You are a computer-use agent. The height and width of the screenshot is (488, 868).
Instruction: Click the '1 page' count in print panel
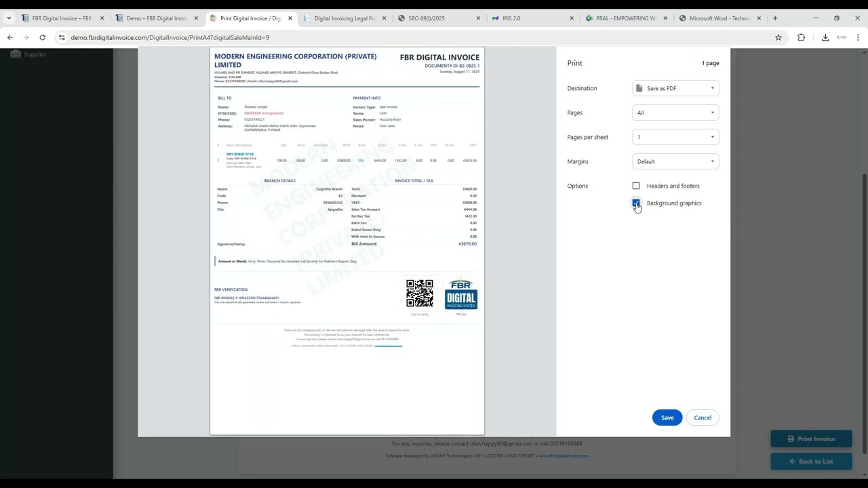(710, 63)
